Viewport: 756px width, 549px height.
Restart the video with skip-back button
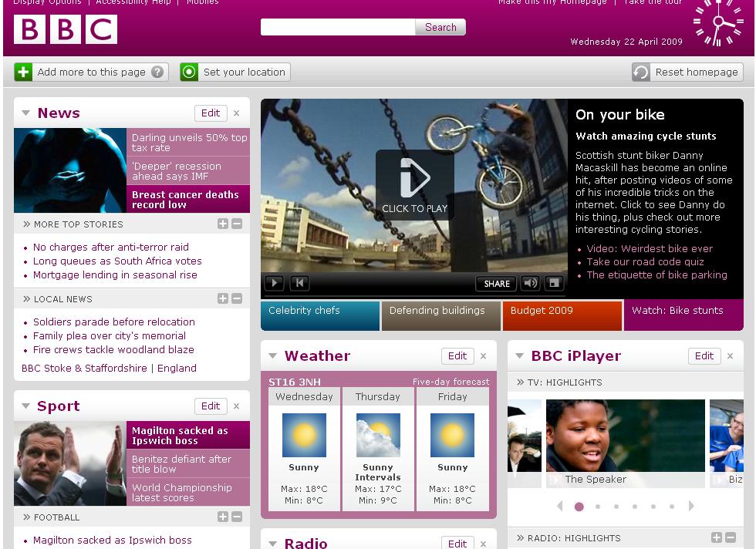point(299,283)
